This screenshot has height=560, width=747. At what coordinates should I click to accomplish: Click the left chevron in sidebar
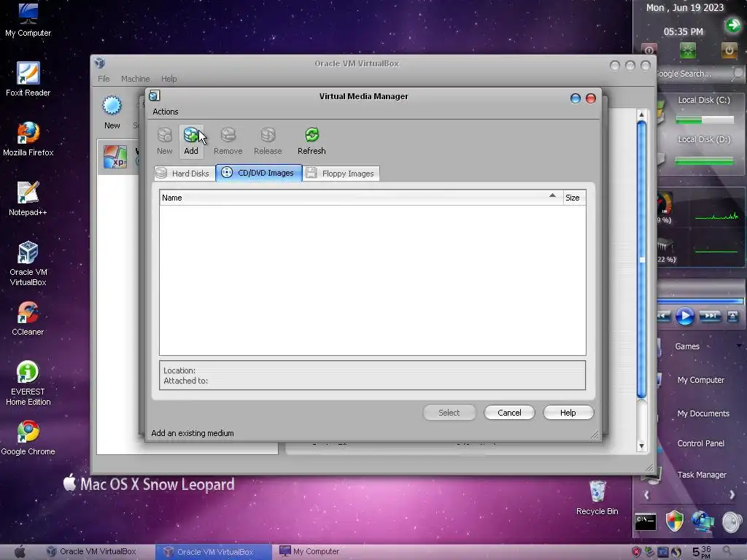[x=646, y=495]
